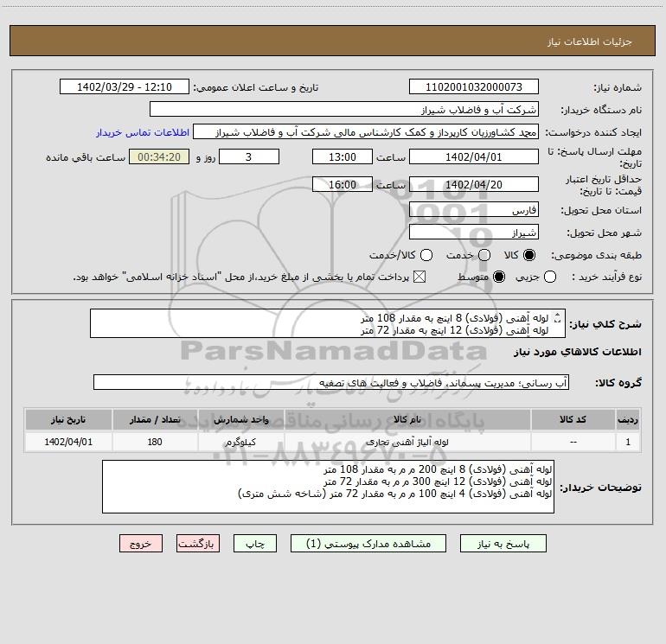The image size is (666, 644).
Task: Click the deadline time 13:00 field
Action: point(343,157)
